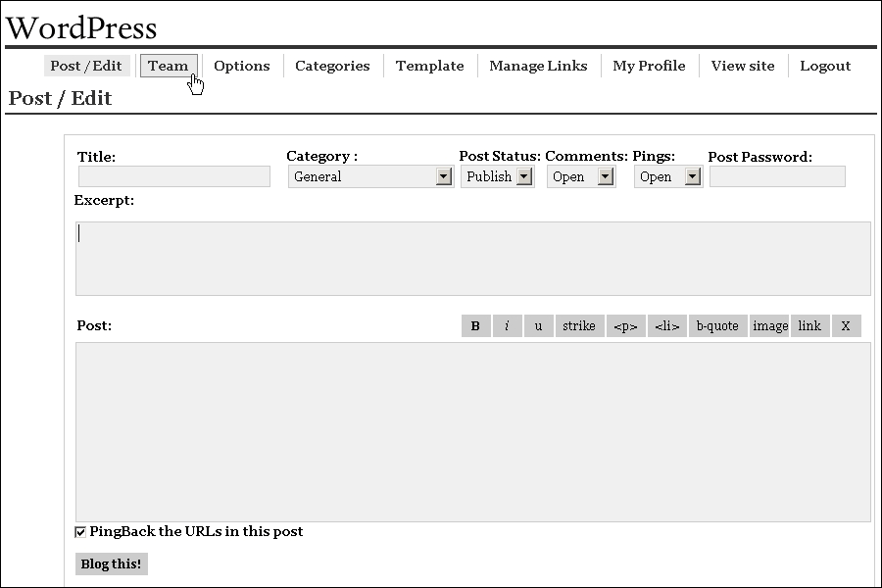
Task: Insert a <p> paragraph tag
Action: [x=625, y=325]
